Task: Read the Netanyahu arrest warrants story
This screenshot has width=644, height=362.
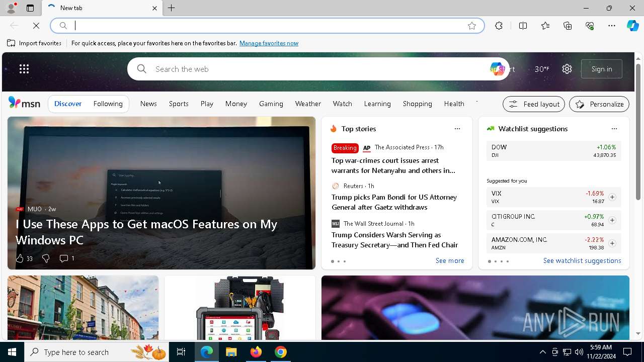Action: 393,165
